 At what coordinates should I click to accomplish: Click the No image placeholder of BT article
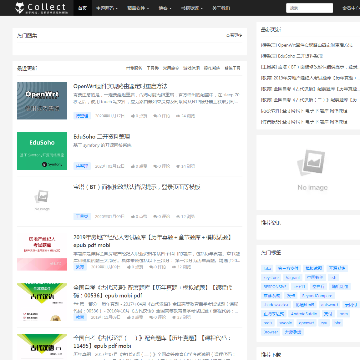click(42, 201)
